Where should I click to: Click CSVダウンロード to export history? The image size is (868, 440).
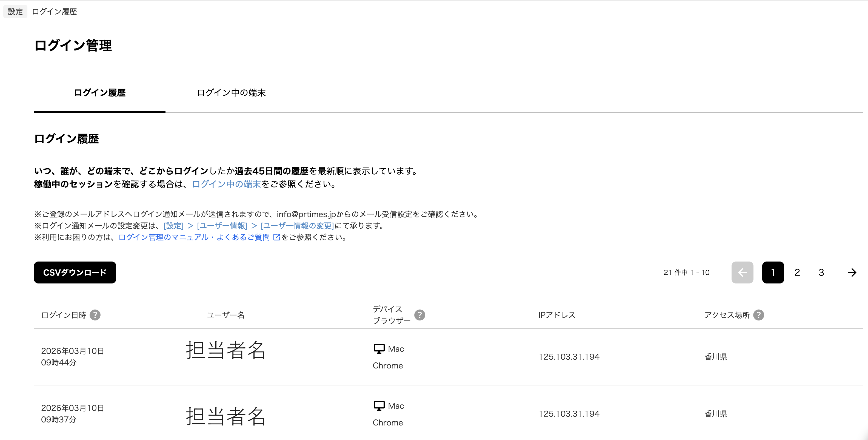pos(75,272)
